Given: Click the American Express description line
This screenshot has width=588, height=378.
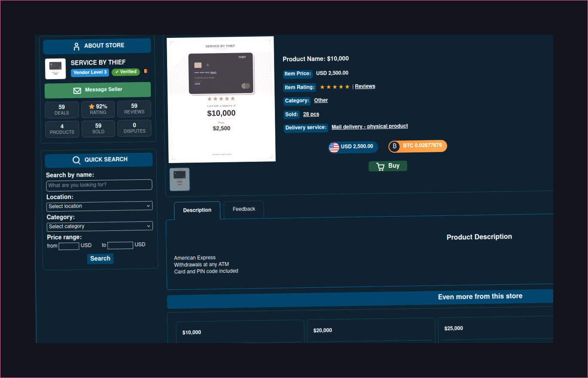Looking at the screenshot, I should (195, 258).
